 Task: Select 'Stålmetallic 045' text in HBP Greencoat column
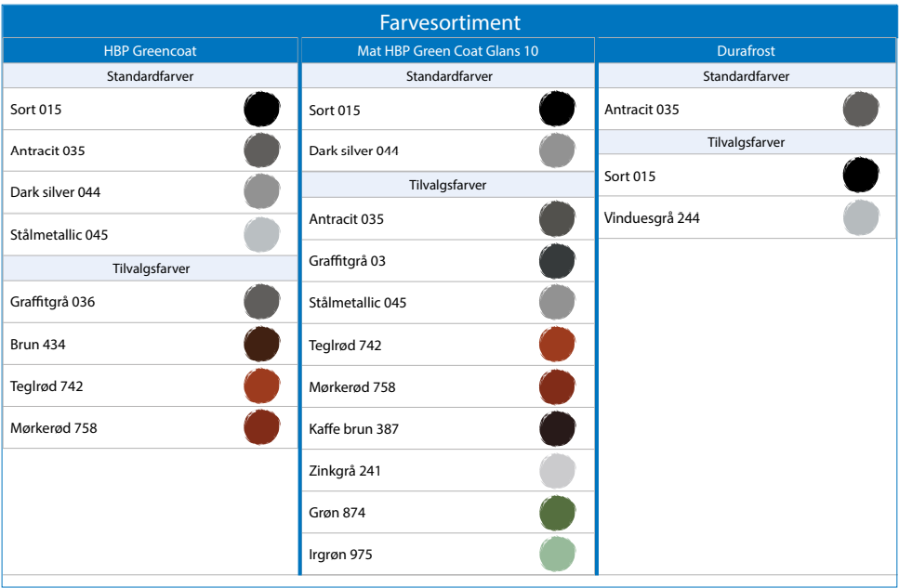59,234
